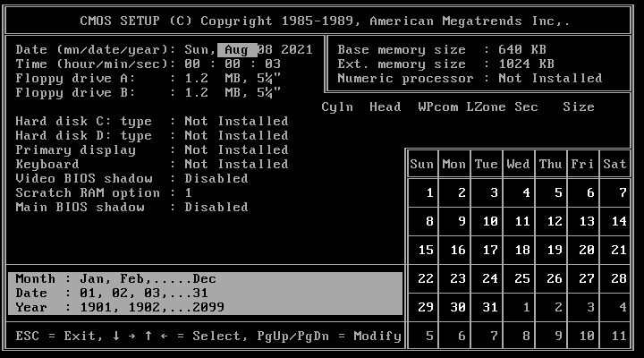
Task: Select the seconds value 03 in Time
Action: tap(273, 64)
